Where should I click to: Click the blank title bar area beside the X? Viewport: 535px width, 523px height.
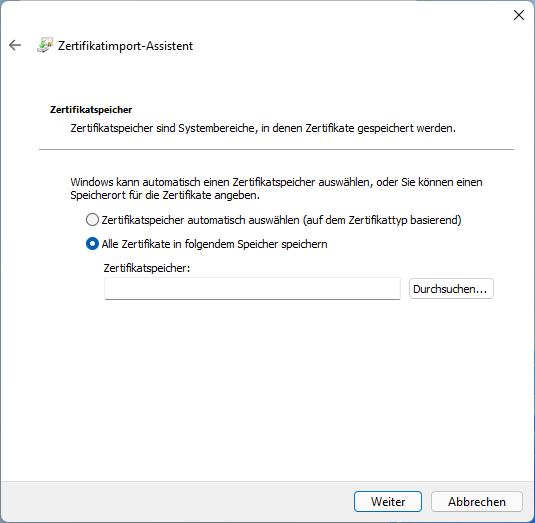tap(273, 15)
